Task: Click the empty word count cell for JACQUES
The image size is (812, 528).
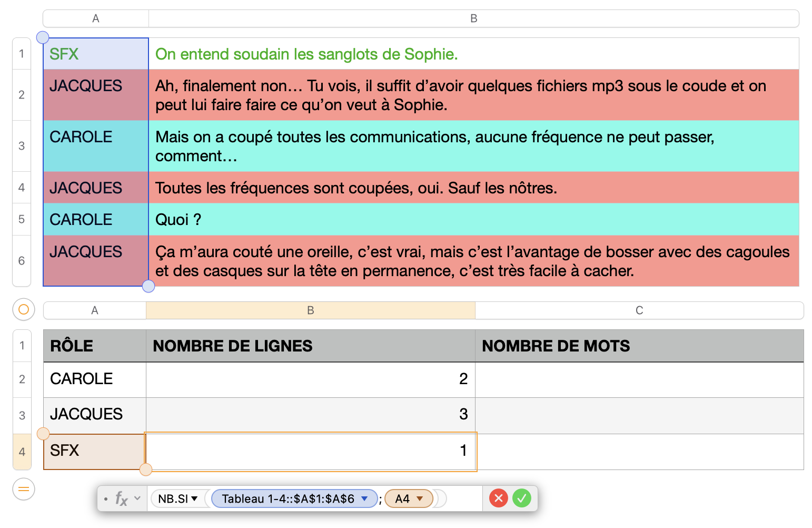Action: click(x=639, y=415)
